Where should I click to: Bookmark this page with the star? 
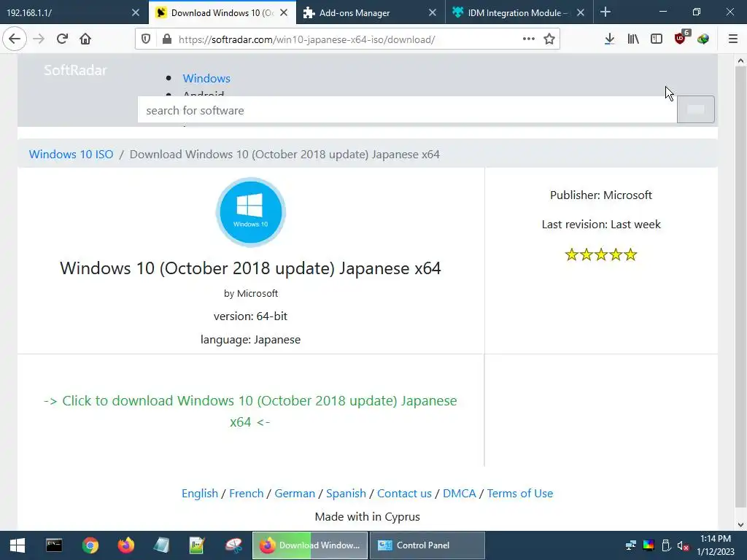[549, 39]
